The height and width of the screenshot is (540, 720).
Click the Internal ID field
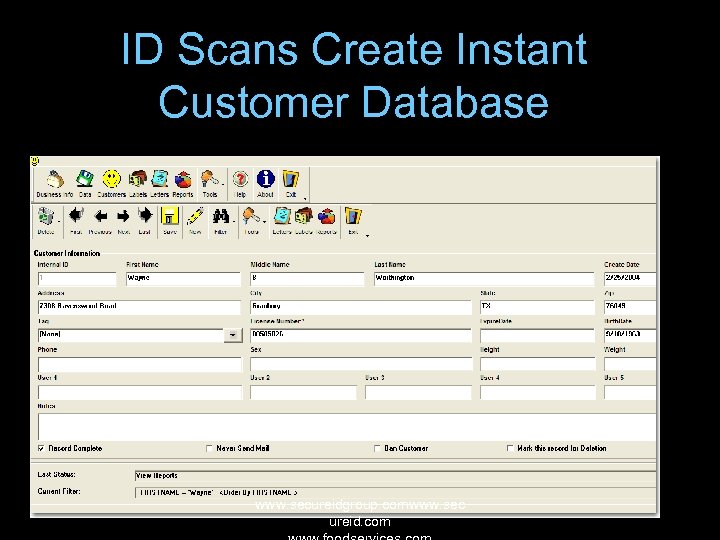[77, 279]
